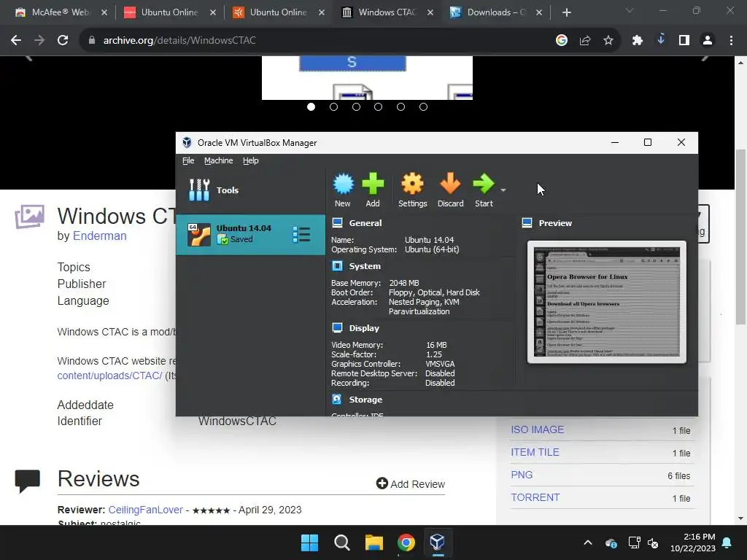Share this page icon in Chrome
The width and height of the screenshot is (747, 560).
click(x=585, y=41)
